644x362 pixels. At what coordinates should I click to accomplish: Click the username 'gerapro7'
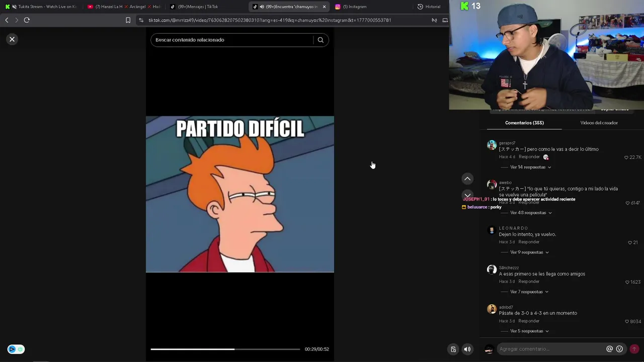507,143
